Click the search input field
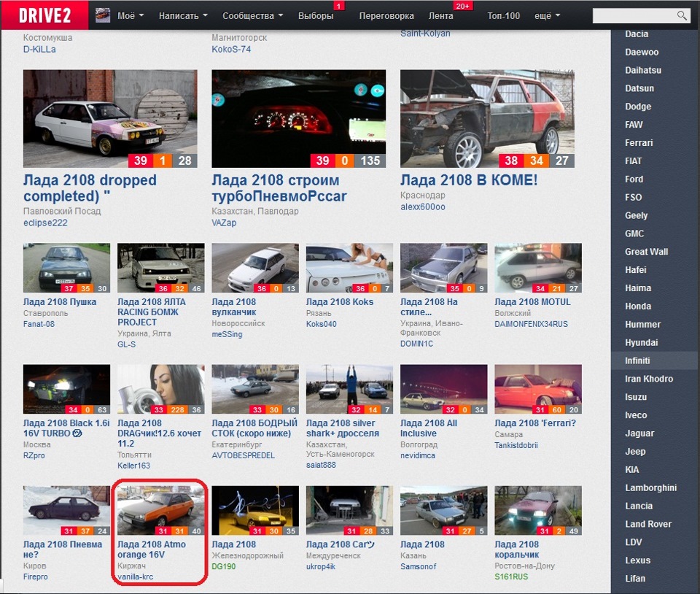Image resolution: width=700 pixels, height=594 pixels. tap(634, 15)
